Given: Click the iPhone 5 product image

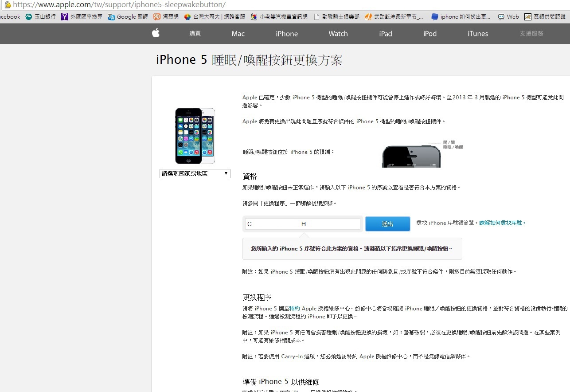Looking at the screenshot, I should 195,136.
